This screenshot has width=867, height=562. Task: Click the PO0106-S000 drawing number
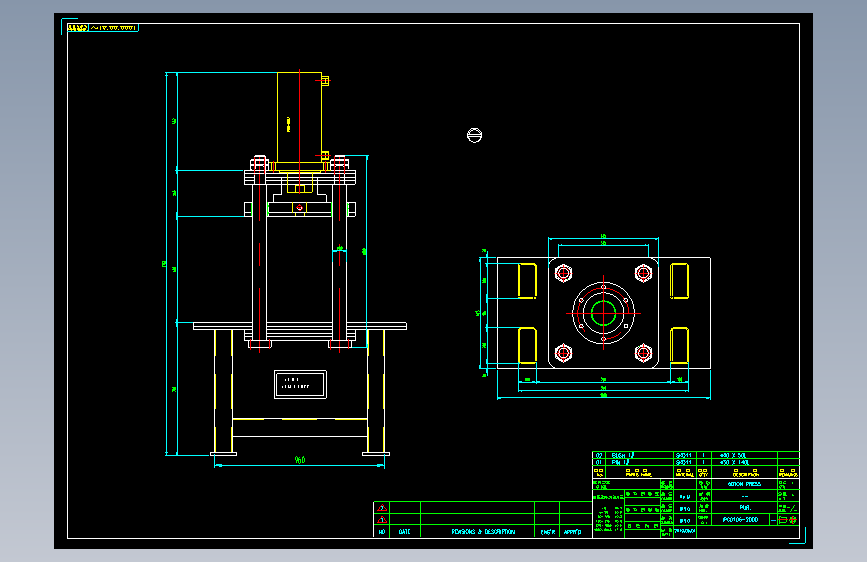click(740, 519)
